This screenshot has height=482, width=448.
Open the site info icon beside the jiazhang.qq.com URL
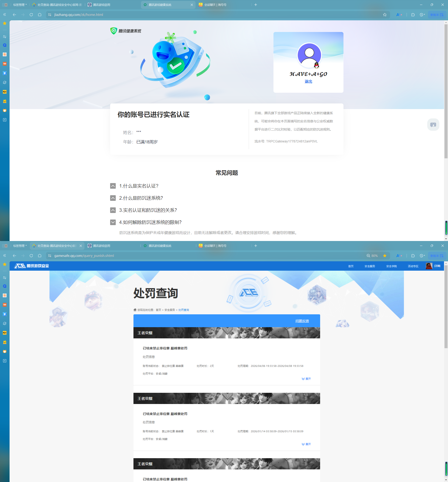(x=50, y=15)
